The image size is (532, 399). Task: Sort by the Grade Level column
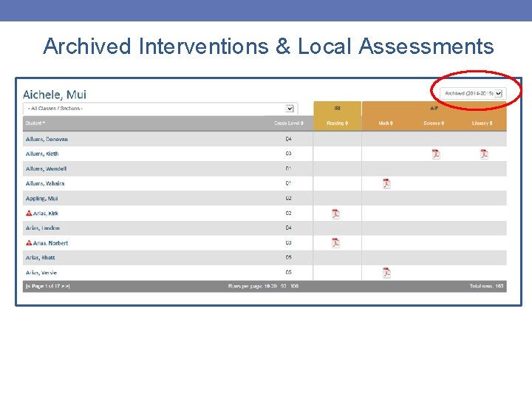289,123
